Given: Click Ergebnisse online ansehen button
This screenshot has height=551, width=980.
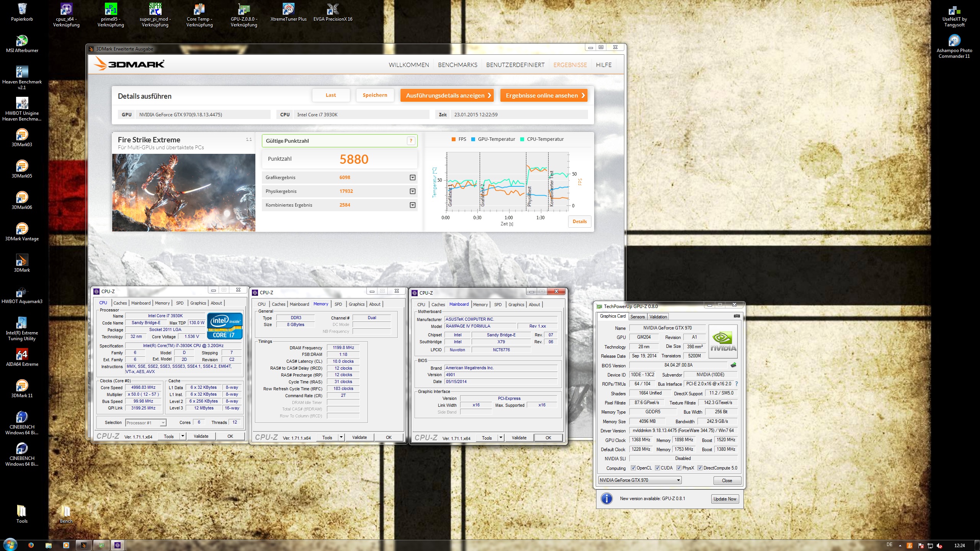Looking at the screenshot, I should [544, 95].
